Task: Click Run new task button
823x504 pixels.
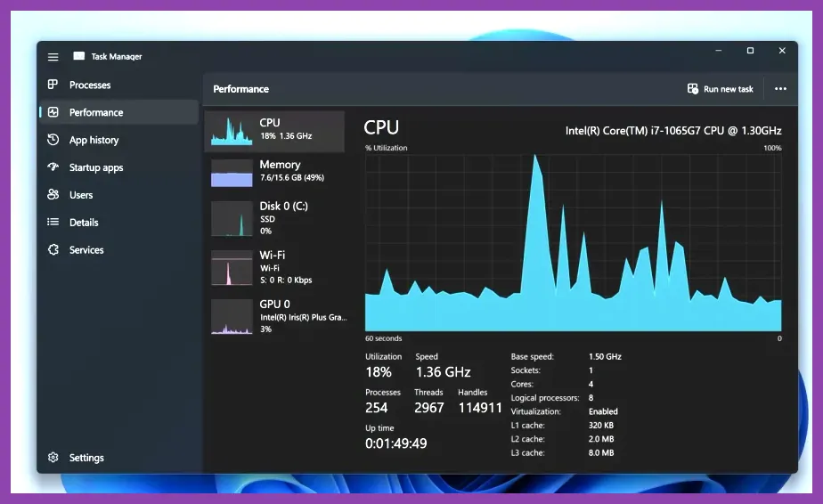Action: click(720, 89)
